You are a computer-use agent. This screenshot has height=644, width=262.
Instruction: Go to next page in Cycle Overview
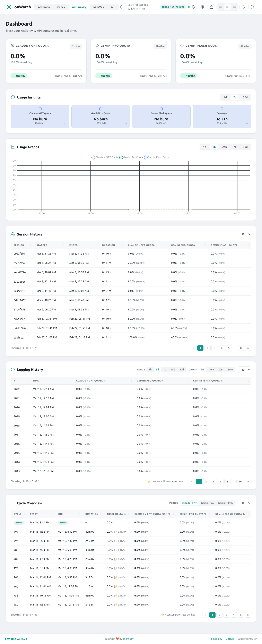point(248,615)
